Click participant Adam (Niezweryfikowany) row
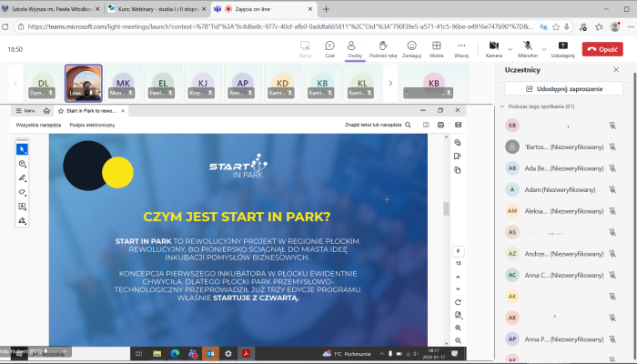637x364 pixels. (561, 189)
